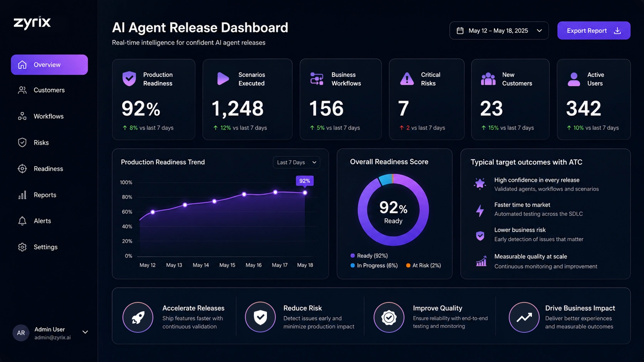Click the Drive Business Impact heading
644x362 pixels.
(580, 308)
